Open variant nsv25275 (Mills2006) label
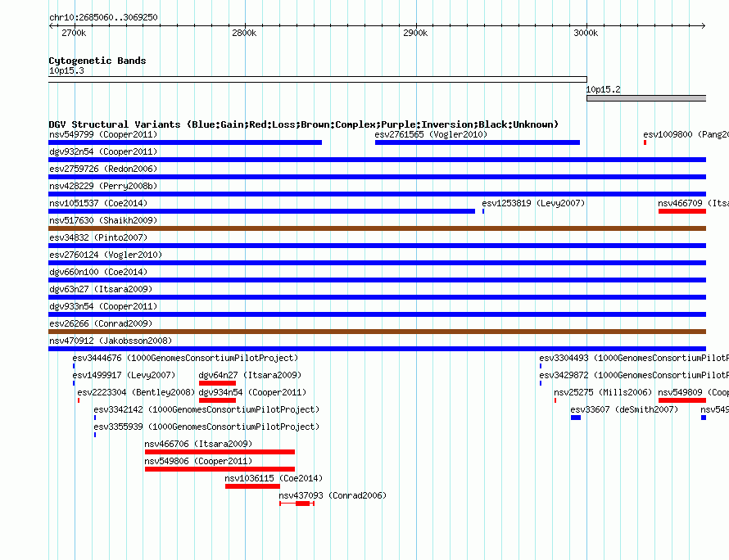Image resolution: width=729 pixels, height=560 pixels. pos(603,392)
